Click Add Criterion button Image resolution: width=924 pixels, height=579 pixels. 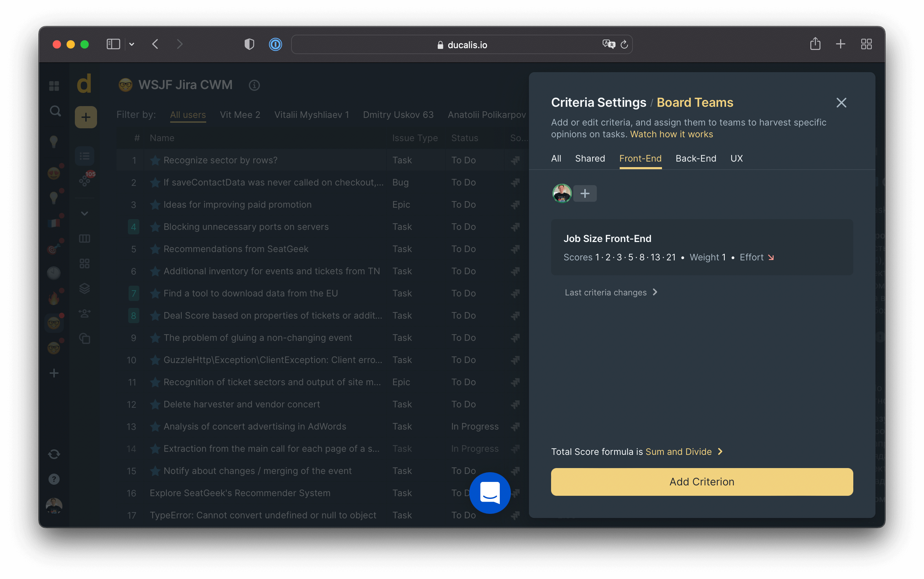point(702,482)
